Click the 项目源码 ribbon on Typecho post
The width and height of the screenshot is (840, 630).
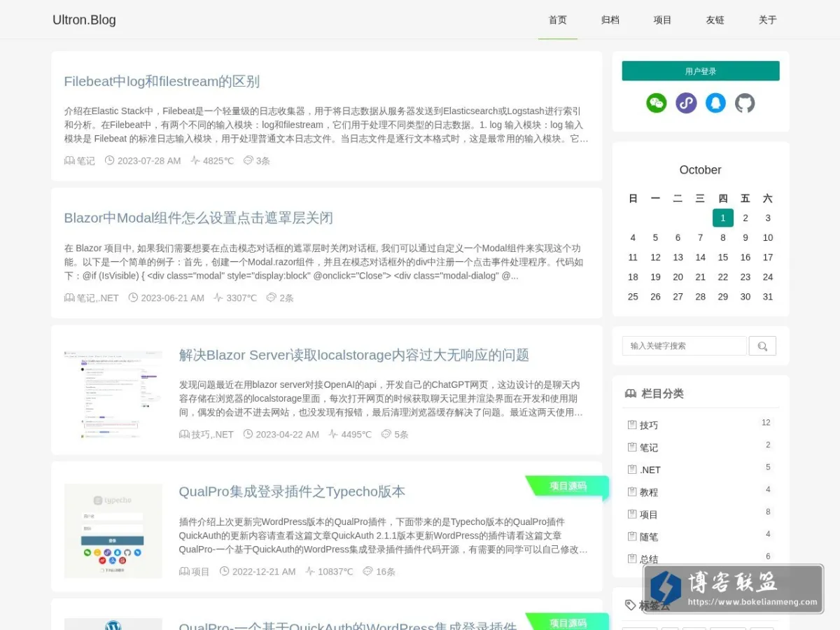(568, 486)
